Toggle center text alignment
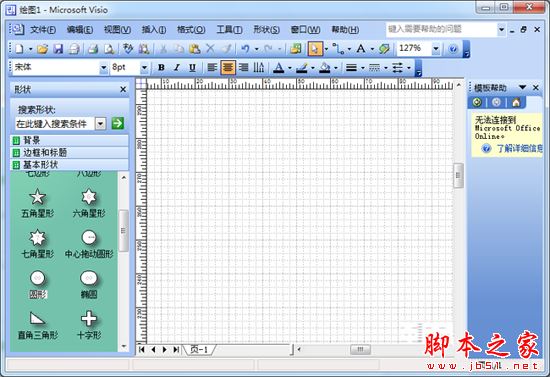The image size is (550, 377). pos(228,67)
